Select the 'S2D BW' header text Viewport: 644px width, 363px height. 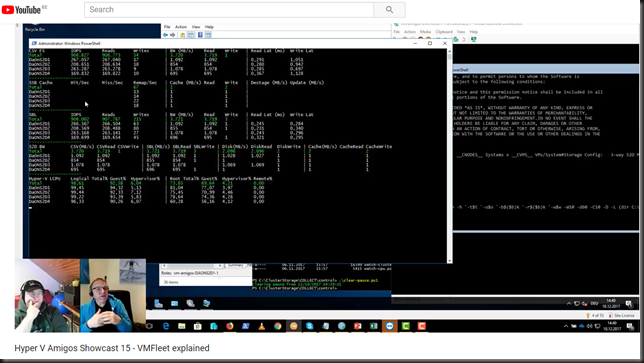point(37,147)
